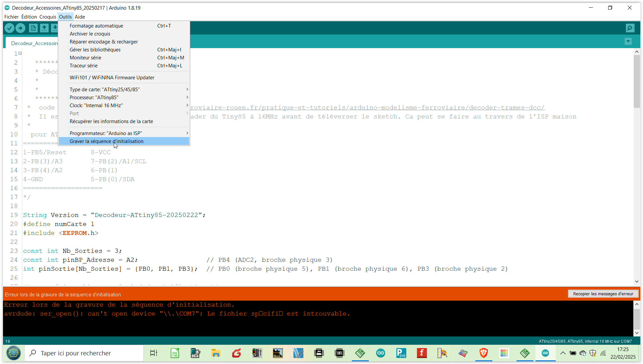
Task: Click editor scrollbar up arrow
Action: (x=636, y=52)
